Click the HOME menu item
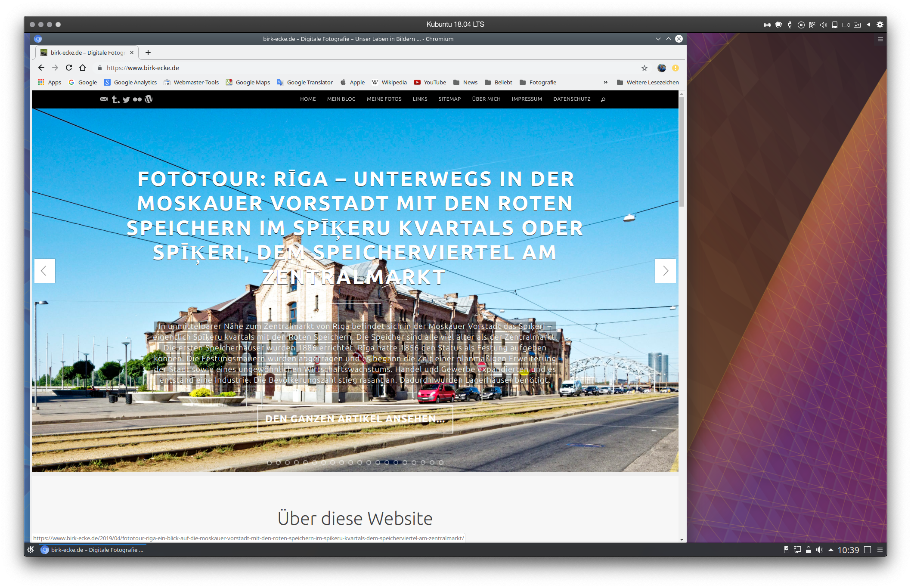Image resolution: width=911 pixels, height=588 pixels. (308, 99)
